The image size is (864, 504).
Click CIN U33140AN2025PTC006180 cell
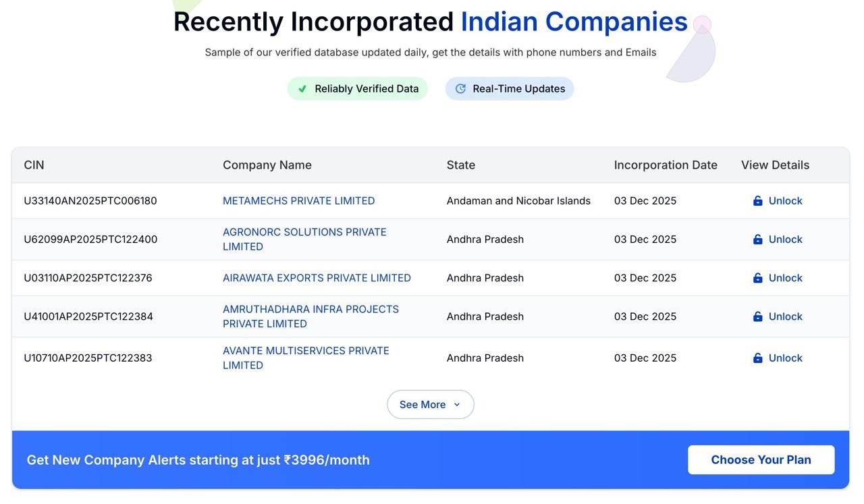click(x=90, y=201)
